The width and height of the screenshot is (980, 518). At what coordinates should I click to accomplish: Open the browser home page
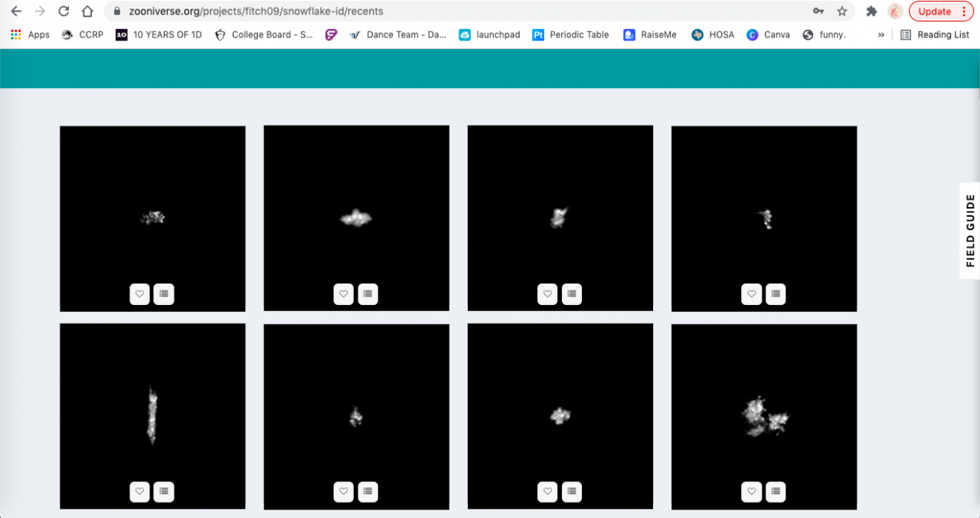(87, 11)
